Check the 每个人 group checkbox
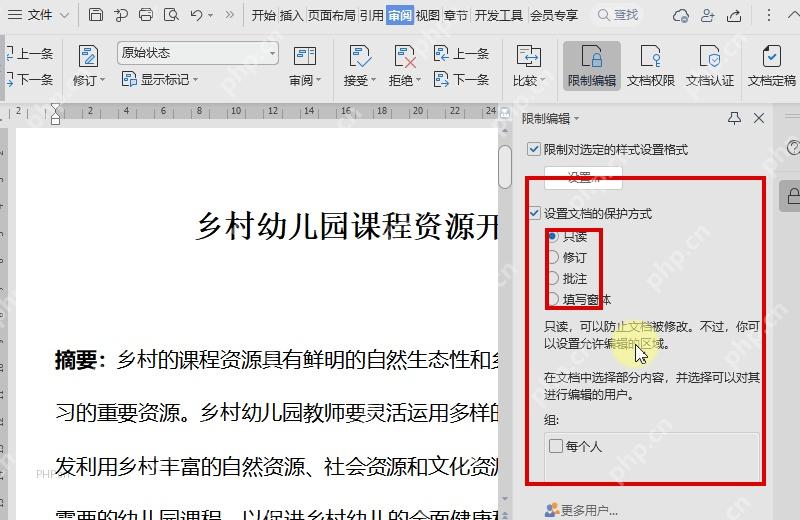Screen dimensions: 800x520 click(x=556, y=446)
